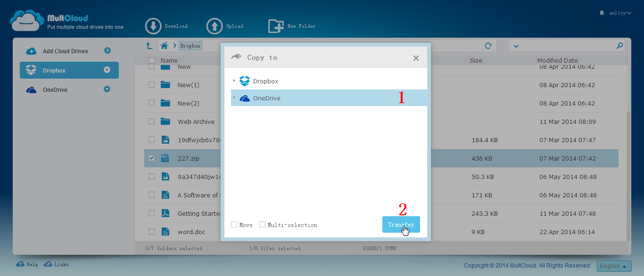Open the notification bell icon
Viewport: 644px width, 276px height.
click(602, 13)
